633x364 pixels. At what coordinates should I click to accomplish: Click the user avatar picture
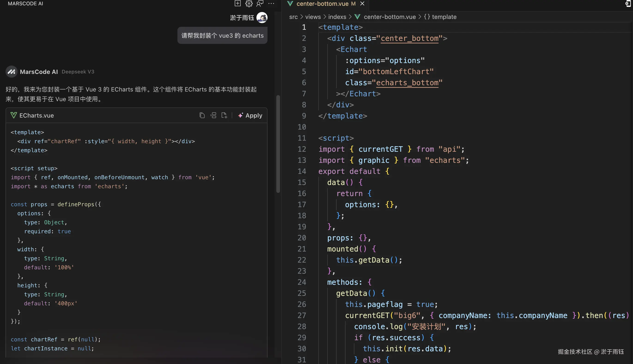pyautogui.click(x=262, y=18)
